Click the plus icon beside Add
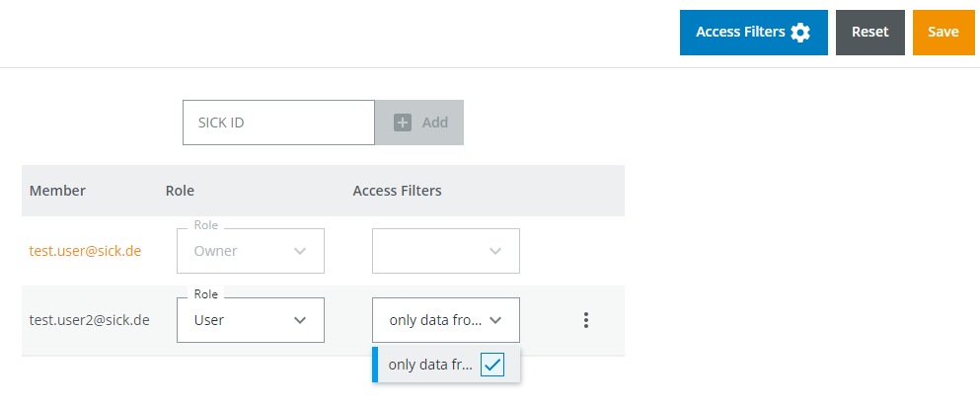The width and height of the screenshot is (980, 411). click(x=403, y=123)
